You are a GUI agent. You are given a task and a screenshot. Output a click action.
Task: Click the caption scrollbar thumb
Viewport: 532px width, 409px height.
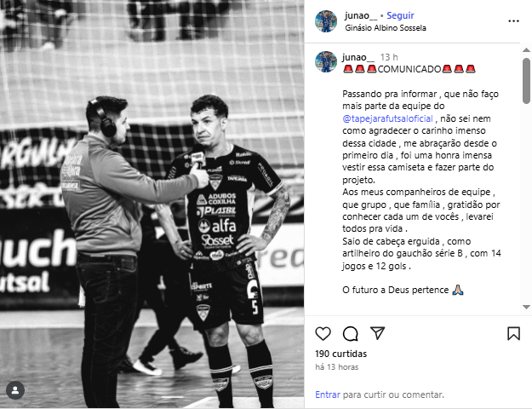pos(526,81)
